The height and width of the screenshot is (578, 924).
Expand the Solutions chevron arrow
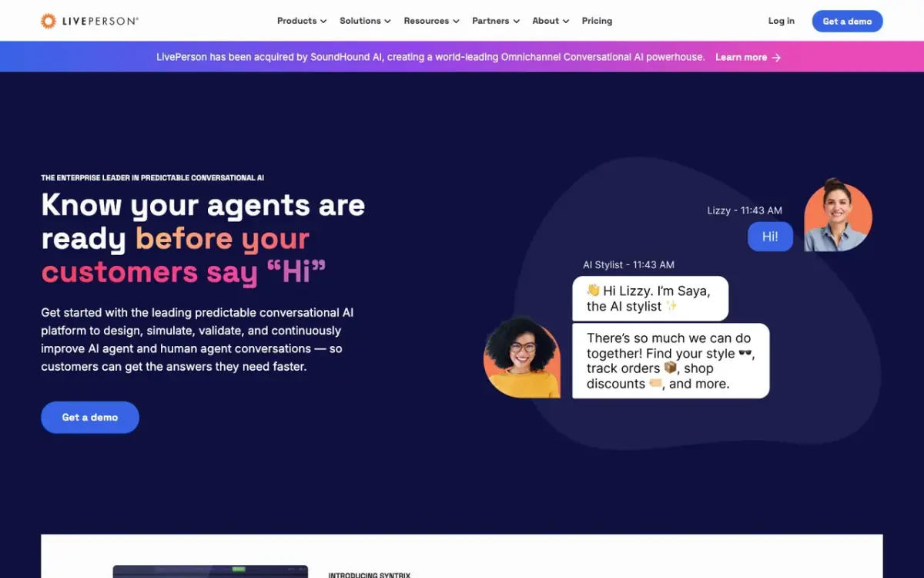[x=387, y=22]
